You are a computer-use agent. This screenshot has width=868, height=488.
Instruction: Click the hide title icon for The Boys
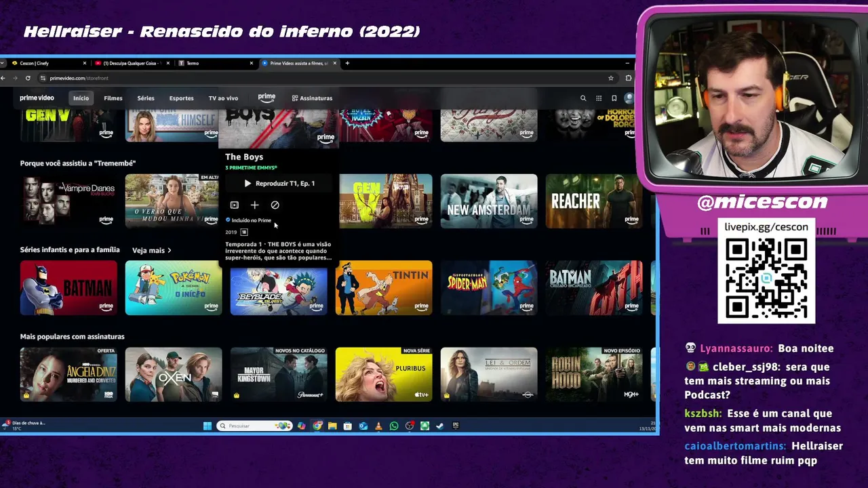[275, 205]
